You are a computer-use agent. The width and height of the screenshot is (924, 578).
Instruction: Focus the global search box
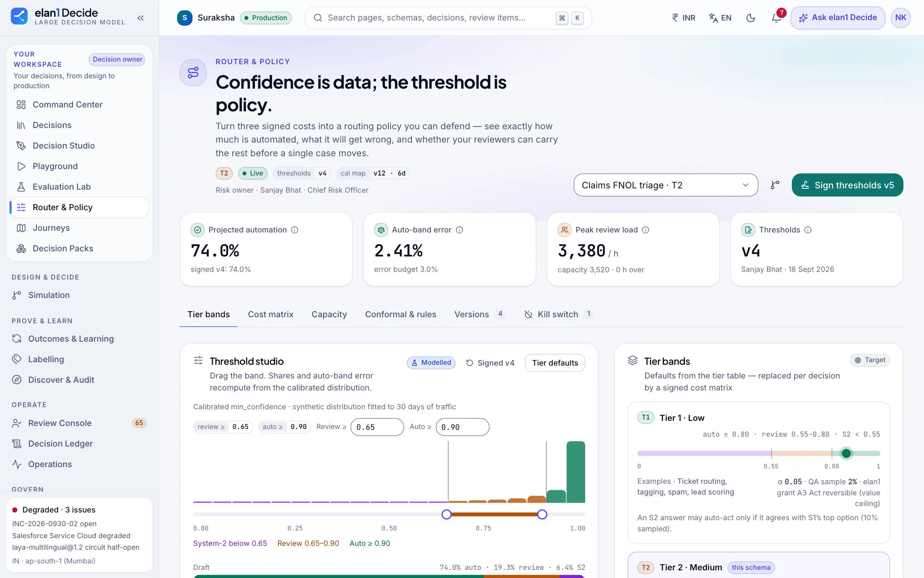click(448, 18)
